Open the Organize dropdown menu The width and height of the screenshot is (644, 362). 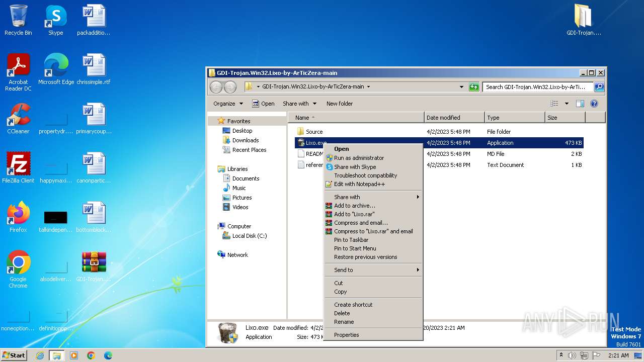(x=228, y=104)
